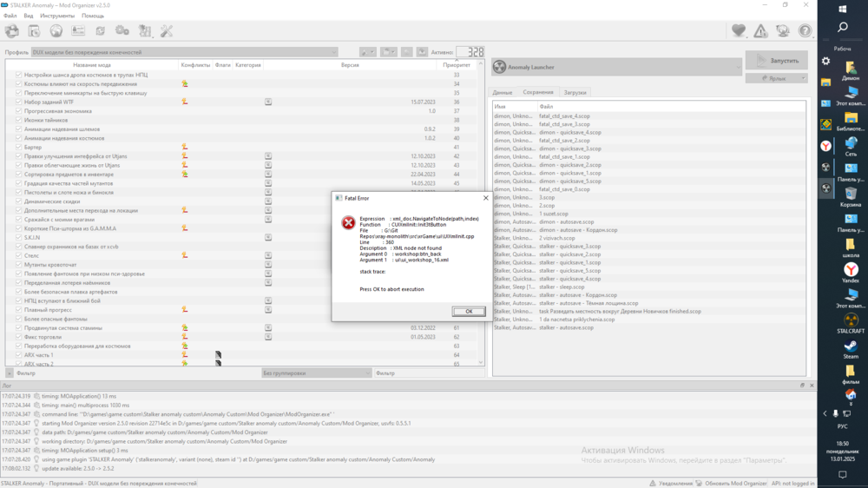Toggle checkbox for 'S.K.I.N' mod
The width and height of the screenshot is (868, 488).
coord(19,237)
